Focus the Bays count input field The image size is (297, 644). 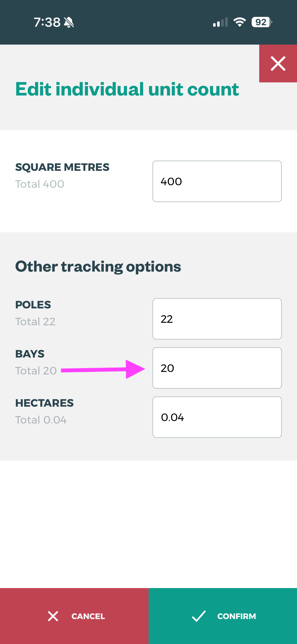coord(217,368)
